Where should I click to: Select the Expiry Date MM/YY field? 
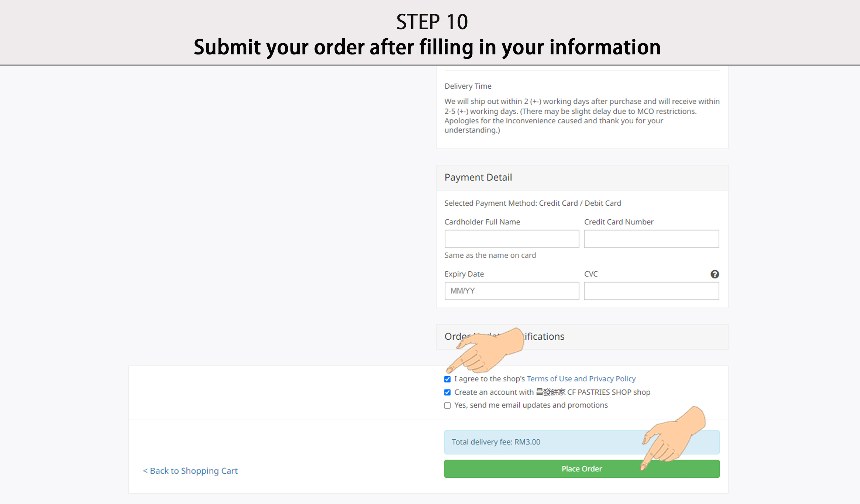(x=512, y=291)
